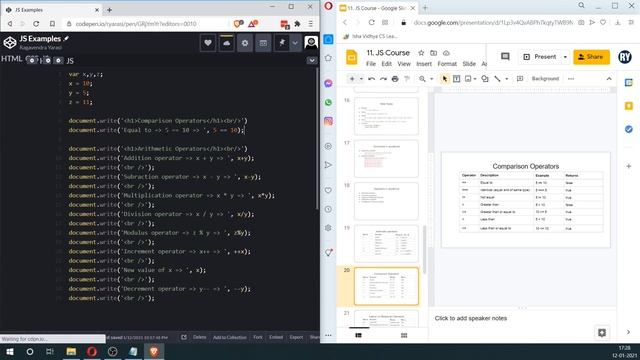640x360 pixels.
Task: Add a comment from Slides toolbar
Action: pos(520,79)
